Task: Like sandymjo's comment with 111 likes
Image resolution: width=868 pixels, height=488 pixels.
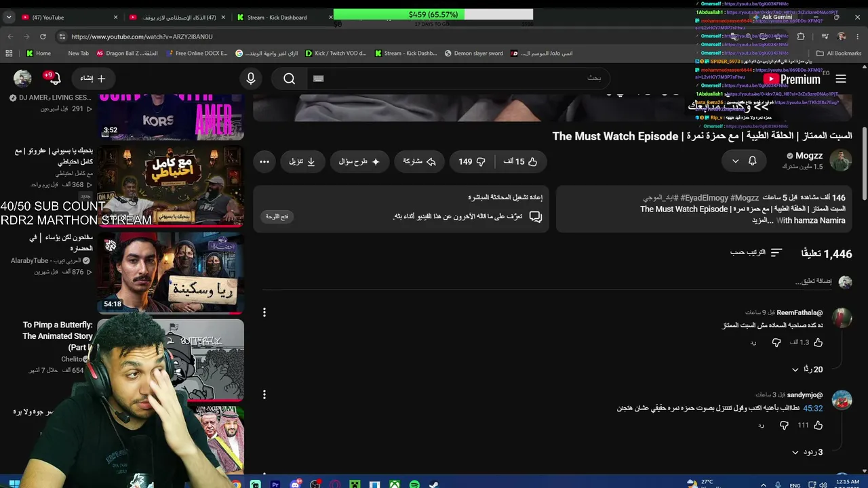Action: pyautogui.click(x=818, y=425)
